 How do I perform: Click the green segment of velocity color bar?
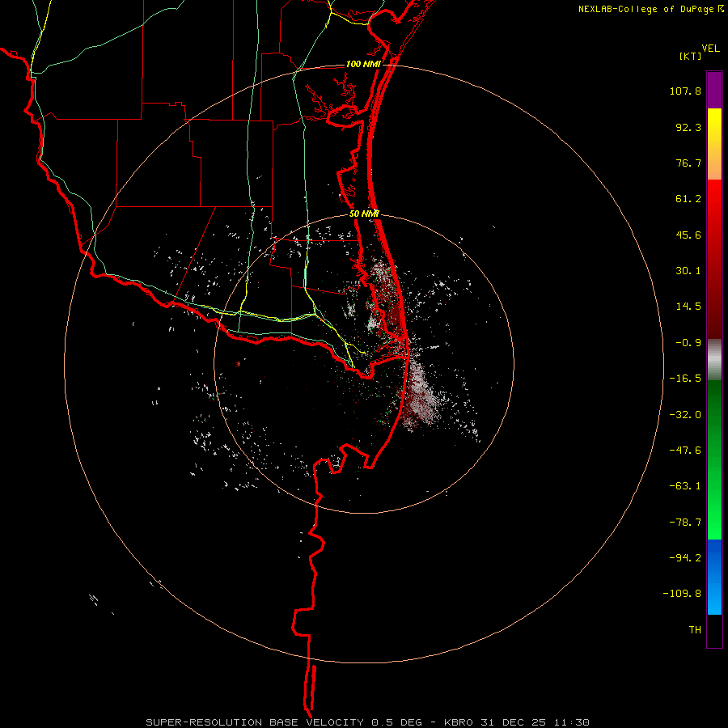(x=714, y=459)
